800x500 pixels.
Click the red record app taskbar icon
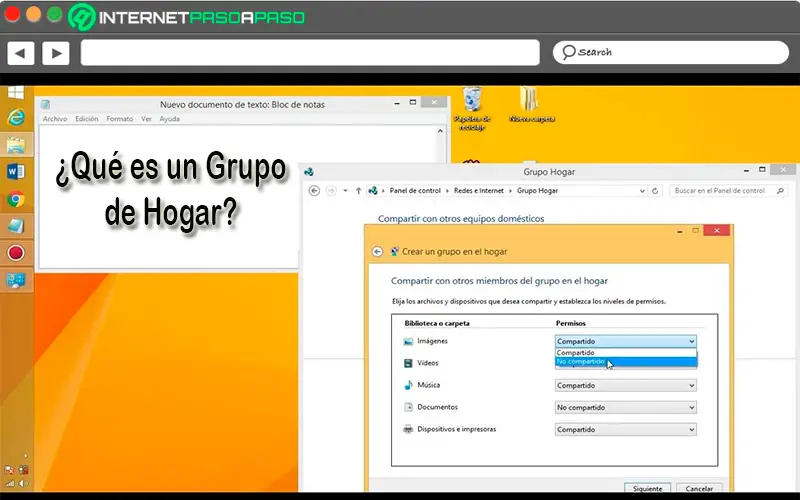click(x=16, y=253)
